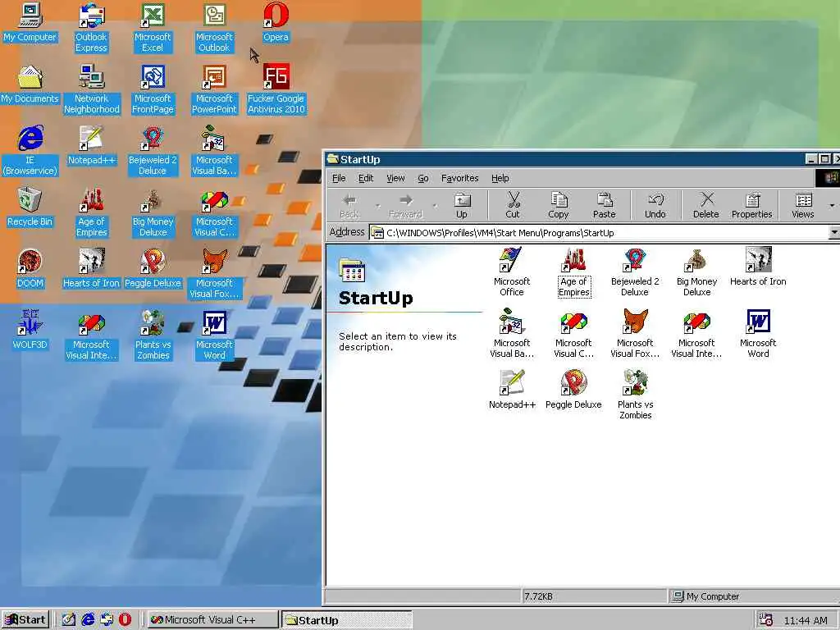Click the 11:44 AM clock
The height and width of the screenshot is (630, 840).
[x=806, y=620]
